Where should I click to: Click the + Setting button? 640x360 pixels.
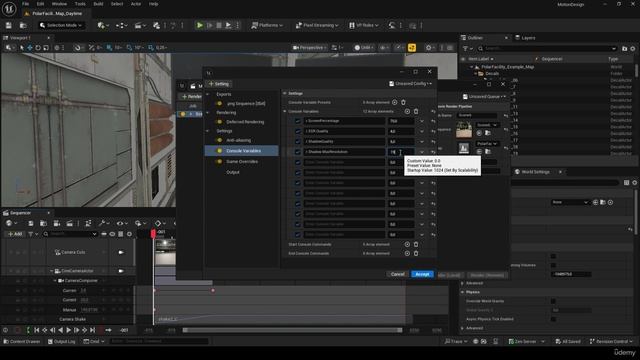(220, 84)
